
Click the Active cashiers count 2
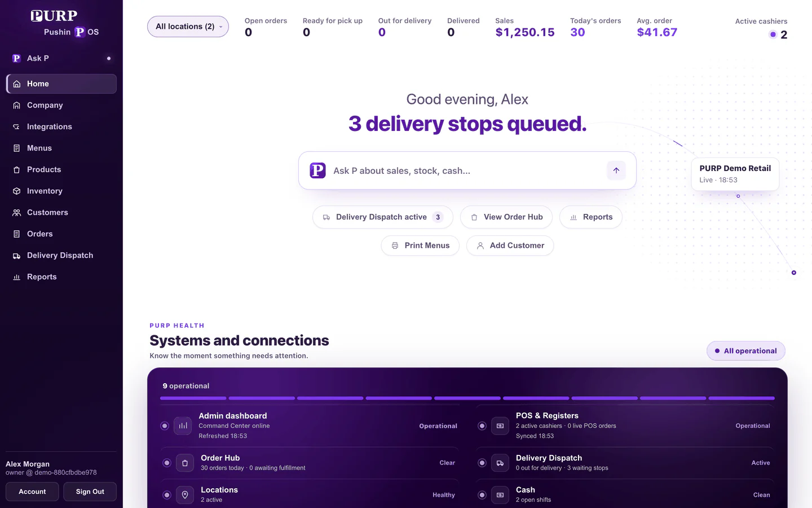[x=784, y=35]
